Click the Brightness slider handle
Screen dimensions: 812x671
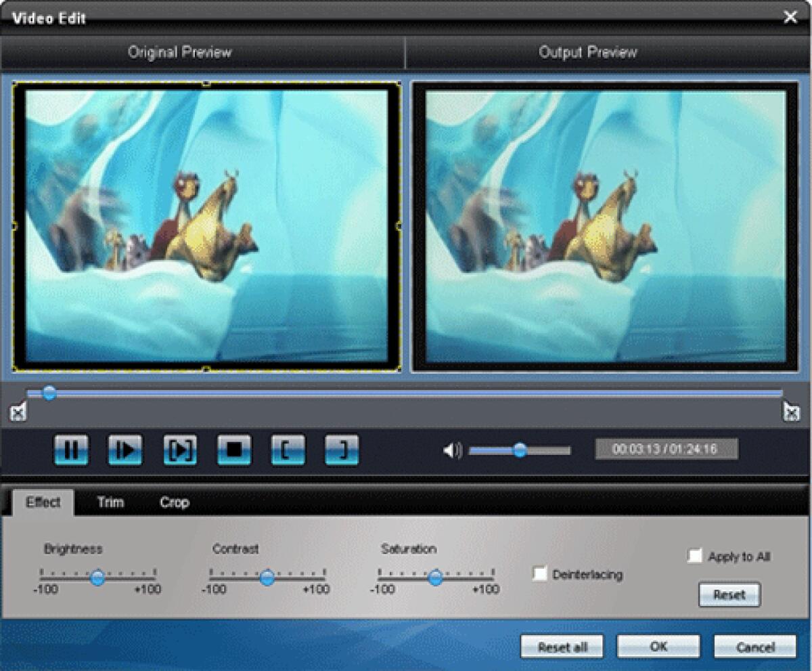pos(99,578)
